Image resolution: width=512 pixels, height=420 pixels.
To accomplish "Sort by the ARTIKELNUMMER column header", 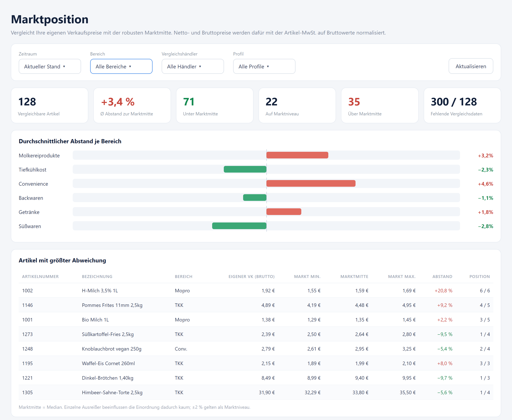I will [40, 277].
